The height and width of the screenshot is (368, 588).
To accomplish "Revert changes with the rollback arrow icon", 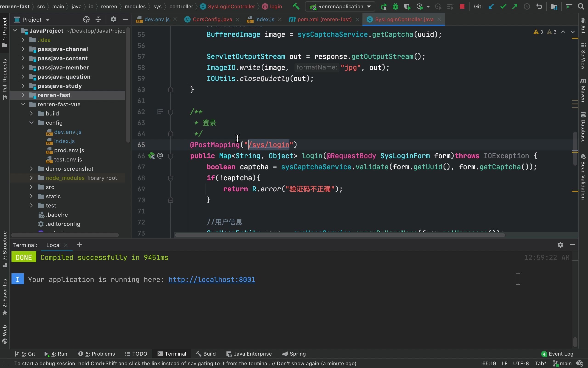I will coord(539,7).
